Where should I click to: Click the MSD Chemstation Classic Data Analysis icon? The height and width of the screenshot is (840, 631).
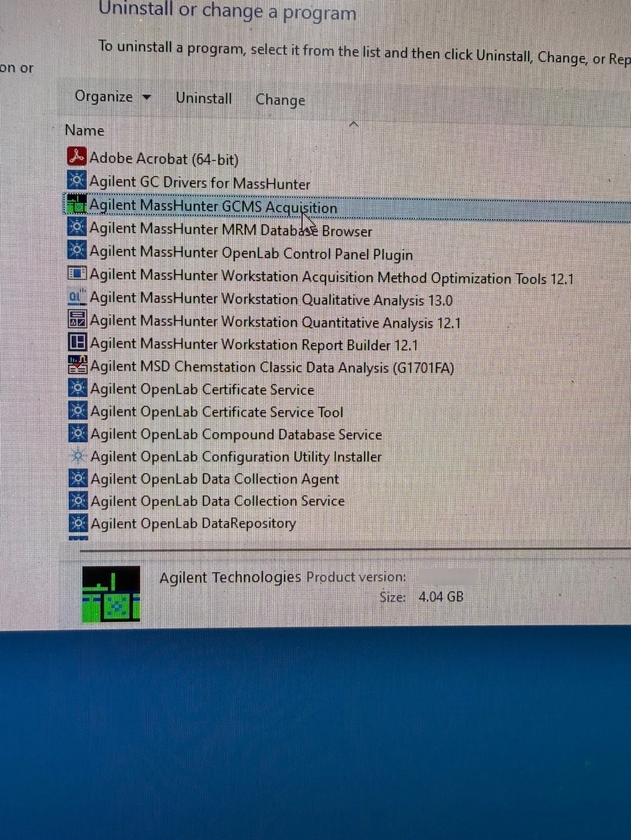pyautogui.click(x=78, y=365)
